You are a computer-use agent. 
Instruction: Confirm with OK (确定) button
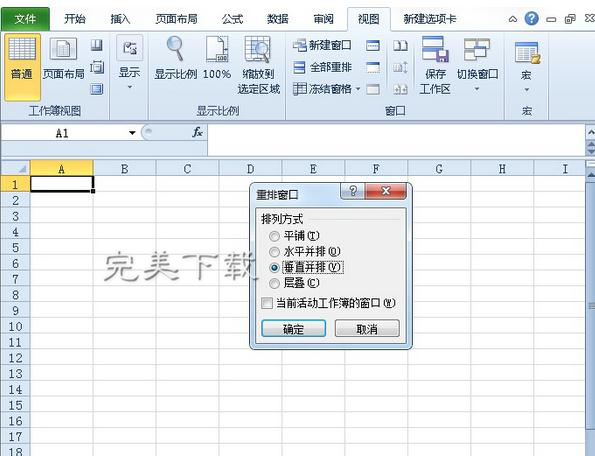pyautogui.click(x=293, y=328)
